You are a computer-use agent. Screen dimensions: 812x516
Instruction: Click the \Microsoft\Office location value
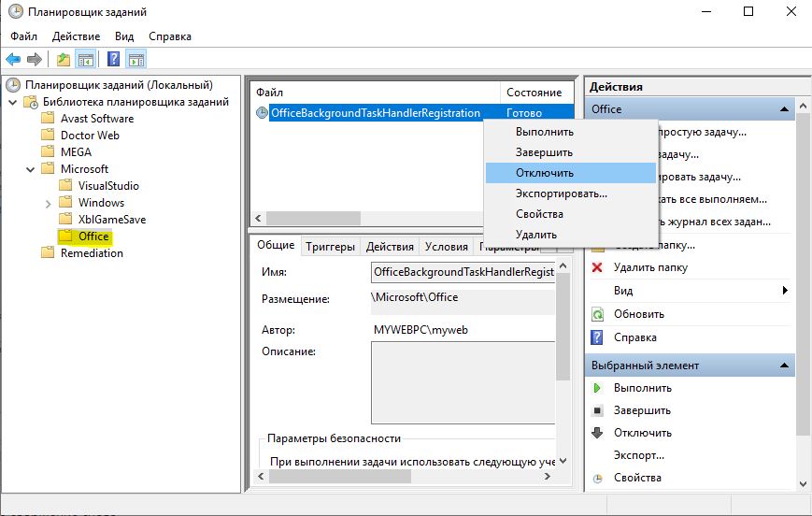[414, 297]
